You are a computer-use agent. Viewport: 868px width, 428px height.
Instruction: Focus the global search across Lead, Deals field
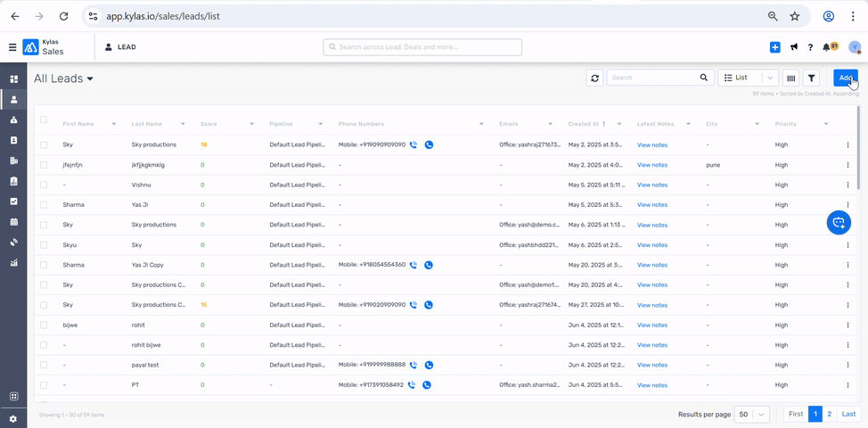coord(422,47)
